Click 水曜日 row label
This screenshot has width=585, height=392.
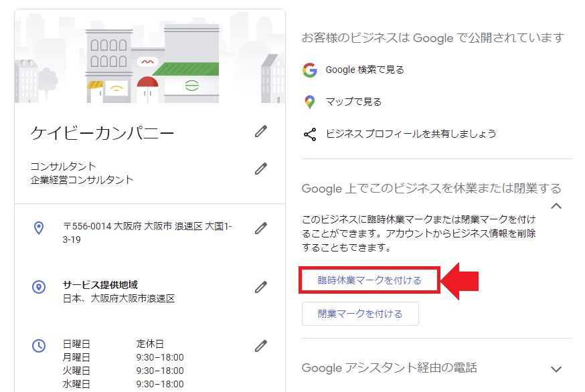(x=76, y=384)
